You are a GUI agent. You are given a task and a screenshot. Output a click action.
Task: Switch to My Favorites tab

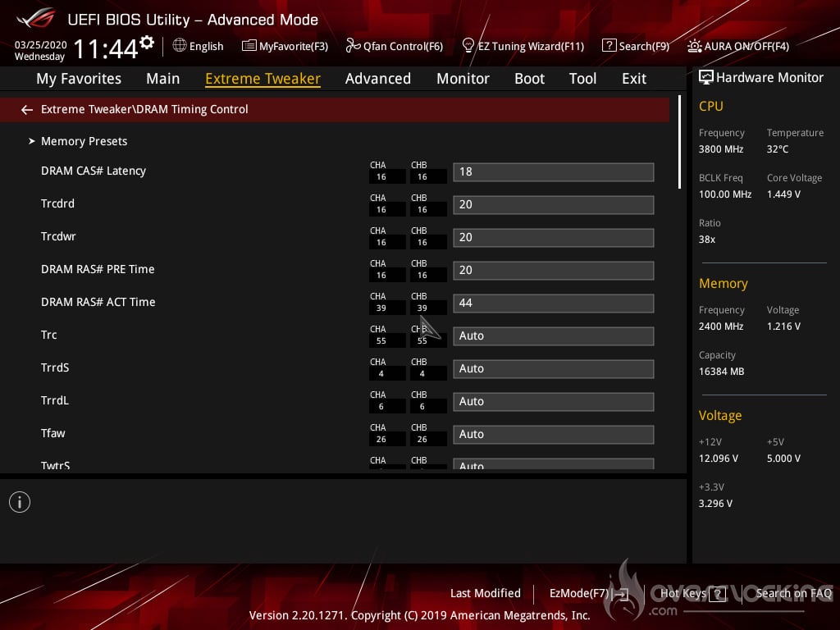(x=79, y=79)
